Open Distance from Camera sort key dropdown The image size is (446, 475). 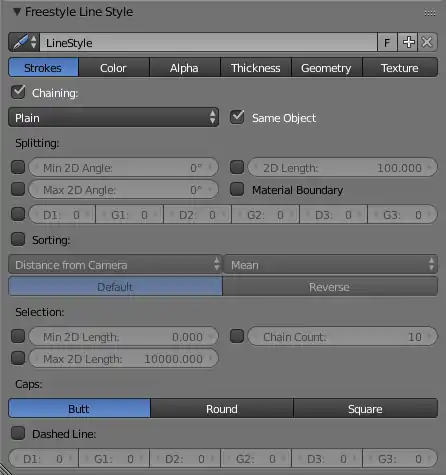point(115,265)
